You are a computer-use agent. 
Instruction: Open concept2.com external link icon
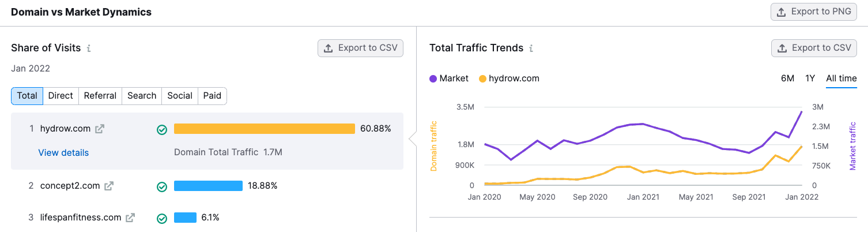(109, 186)
